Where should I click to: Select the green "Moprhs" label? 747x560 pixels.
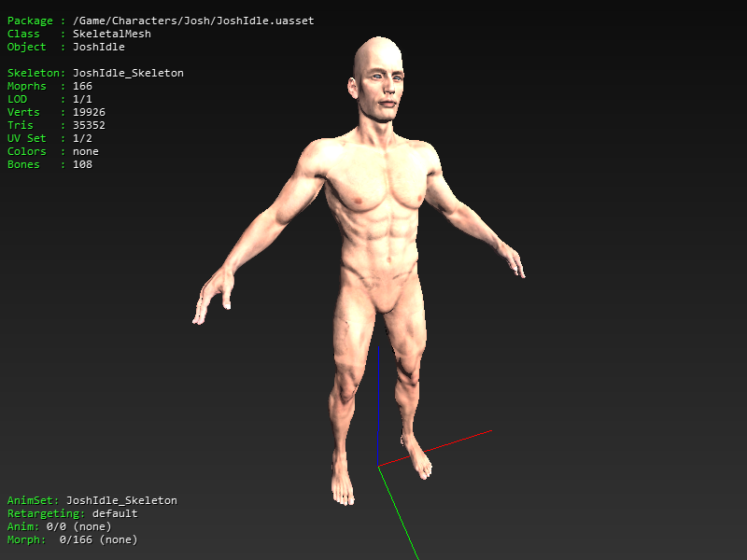coord(27,86)
